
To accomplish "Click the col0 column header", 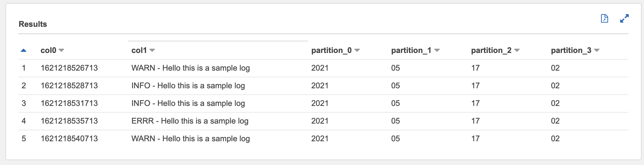I will tap(48, 51).
